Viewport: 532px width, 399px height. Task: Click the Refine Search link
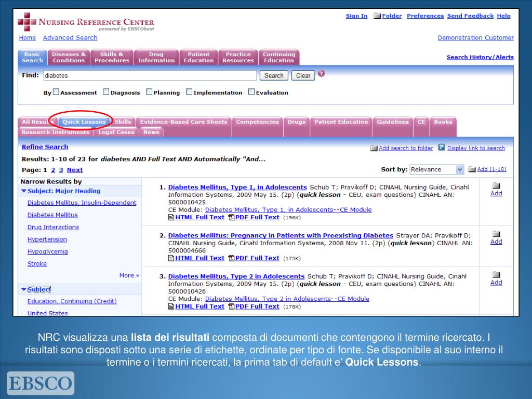[45, 147]
